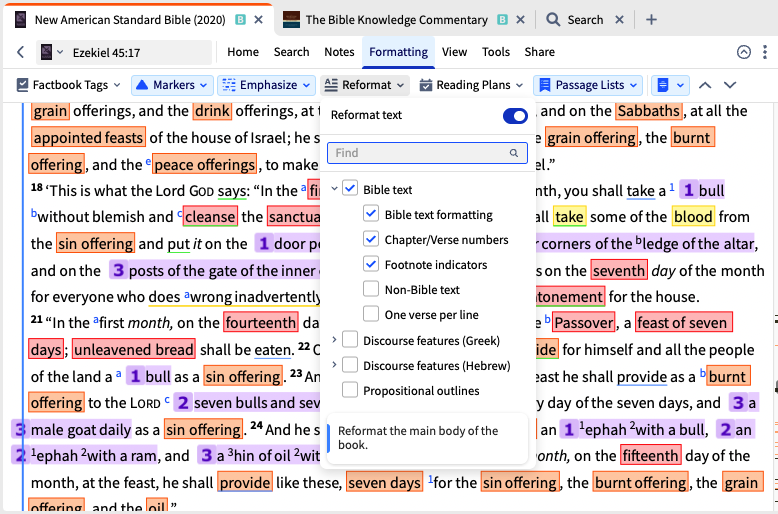
Task: Click the Markers triangle icon
Action: tap(142, 85)
